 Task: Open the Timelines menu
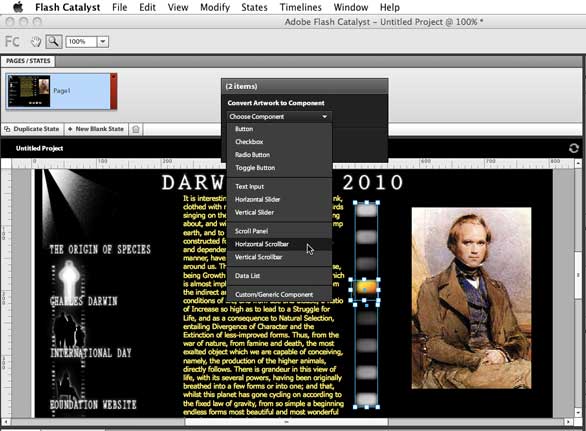click(x=301, y=7)
